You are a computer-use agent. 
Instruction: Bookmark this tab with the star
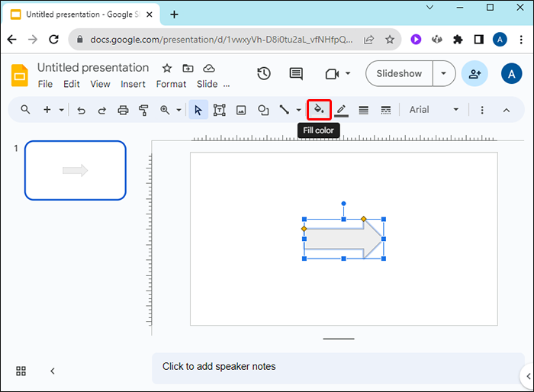coord(390,40)
